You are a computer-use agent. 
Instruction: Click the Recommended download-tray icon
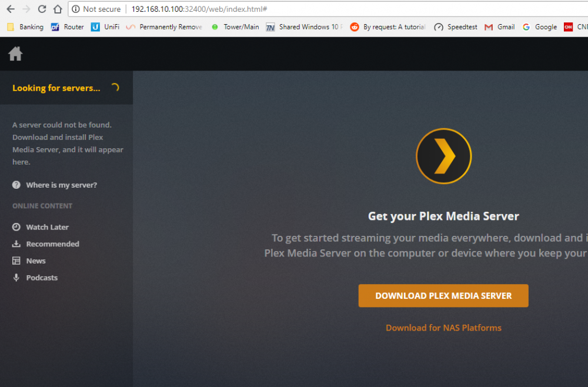tap(16, 243)
